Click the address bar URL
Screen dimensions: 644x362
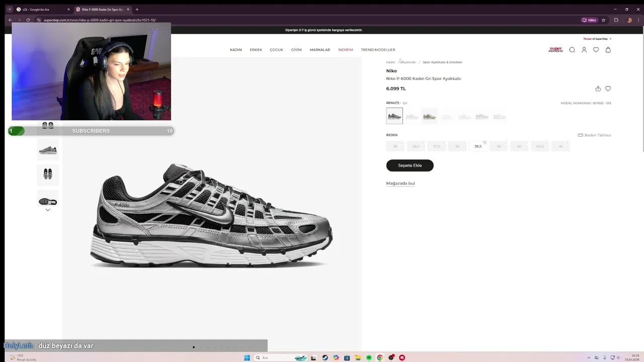coord(100,20)
